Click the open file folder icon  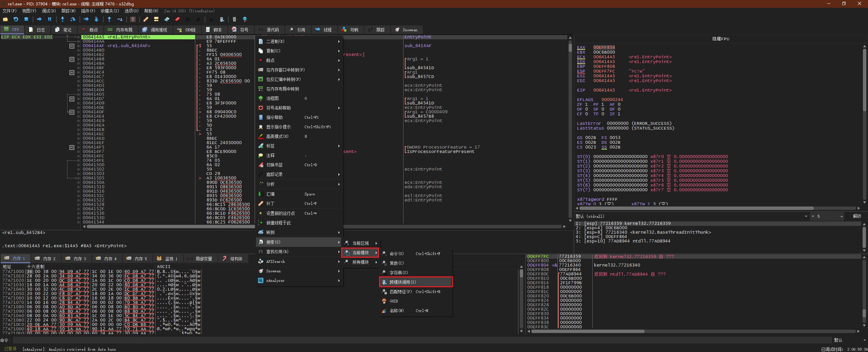(5, 19)
